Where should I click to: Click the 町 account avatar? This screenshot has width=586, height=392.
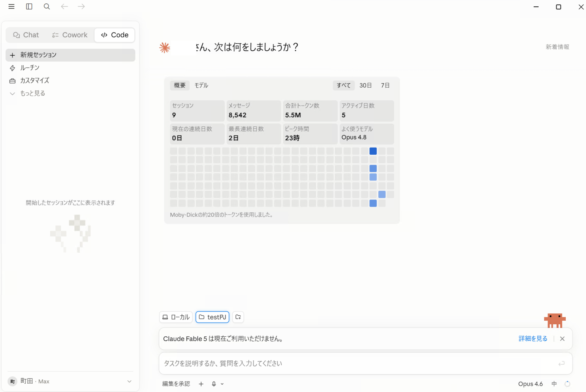pyautogui.click(x=13, y=381)
